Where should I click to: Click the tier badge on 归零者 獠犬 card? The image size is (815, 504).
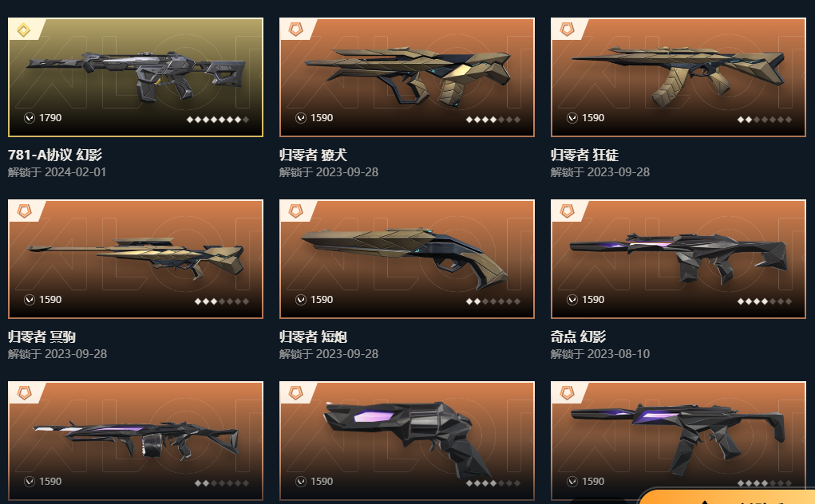coord(296,30)
